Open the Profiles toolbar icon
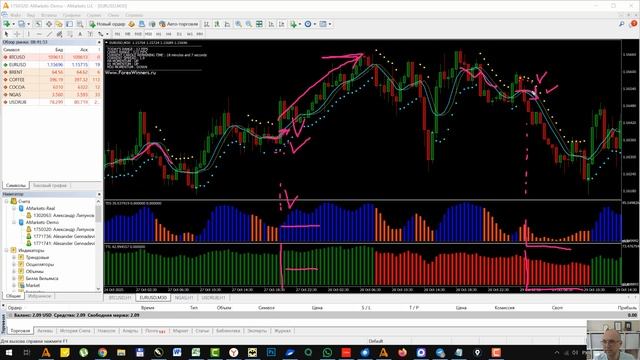The image size is (640, 360). point(22,24)
